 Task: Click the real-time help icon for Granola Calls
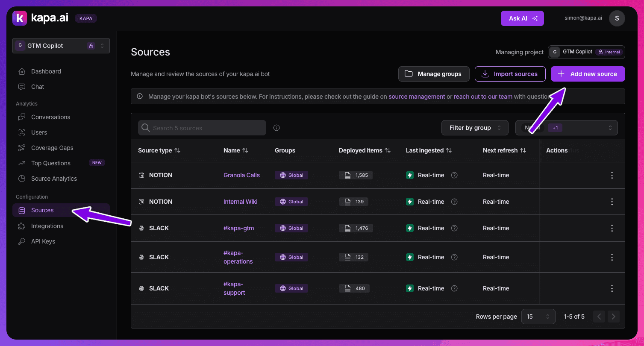tap(454, 175)
